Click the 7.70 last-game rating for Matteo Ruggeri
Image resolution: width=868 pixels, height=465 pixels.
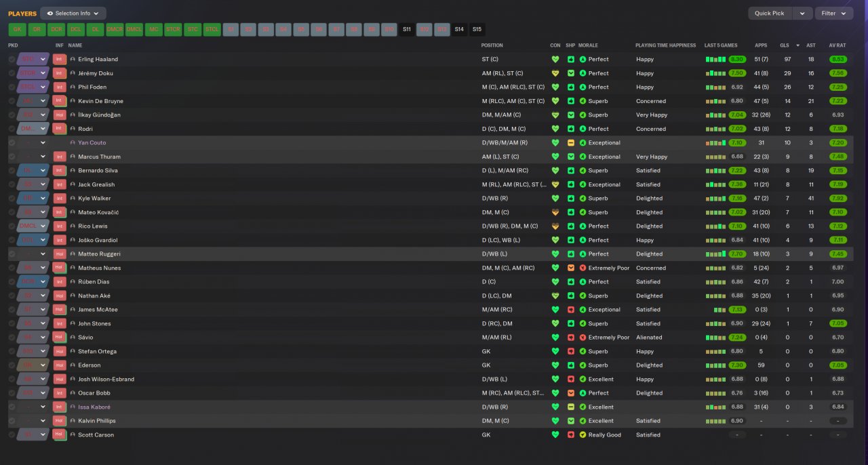tap(737, 254)
